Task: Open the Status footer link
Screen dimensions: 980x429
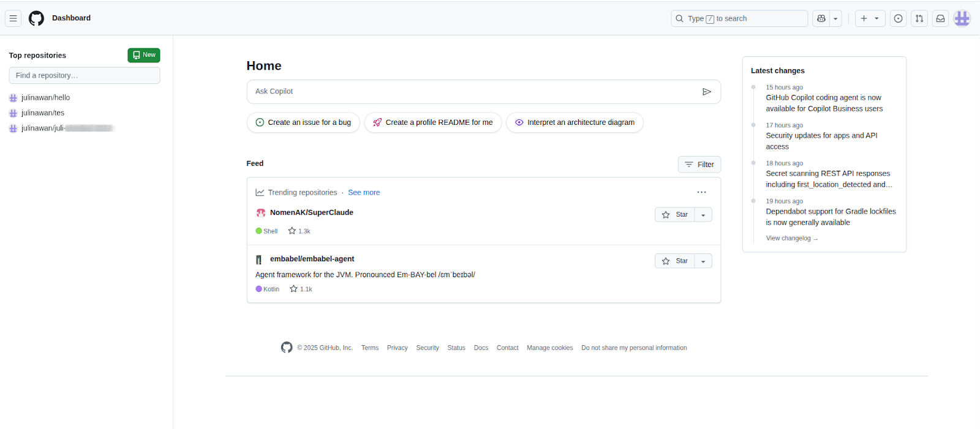Action: pos(456,348)
